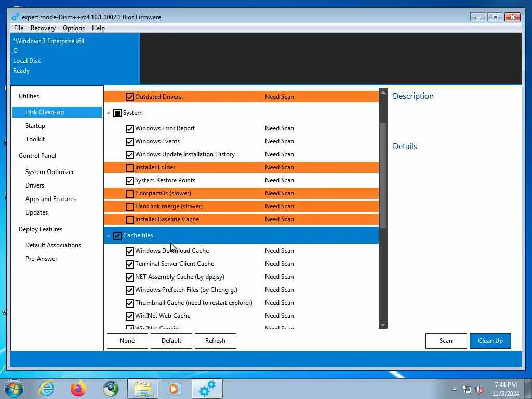
Task: Open System Optimizer section
Action: tap(49, 172)
